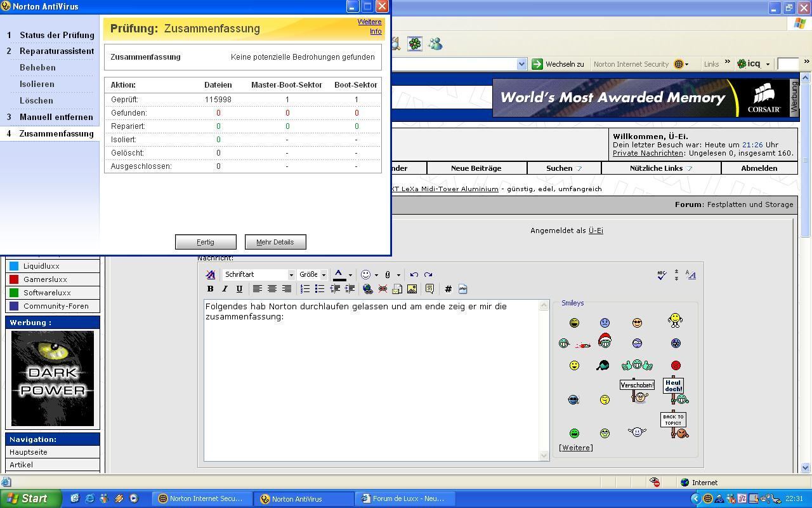This screenshot has width=812, height=508.
Task: Open the Weitere Info link
Action: (x=369, y=27)
